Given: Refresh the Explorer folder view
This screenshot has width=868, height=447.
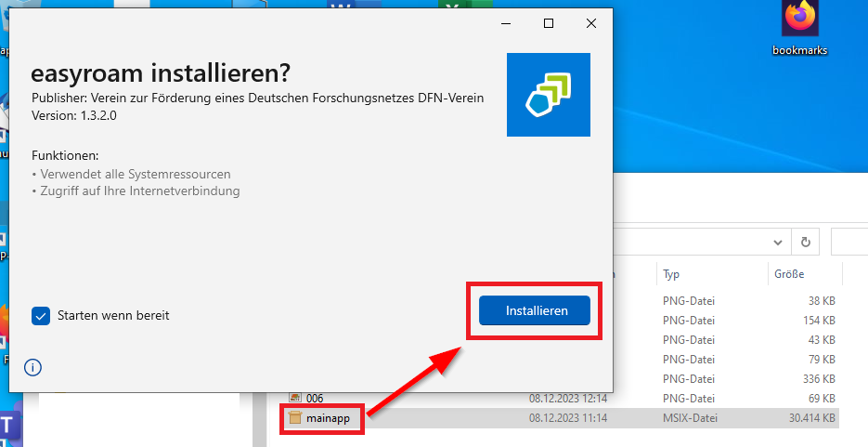Looking at the screenshot, I should pyautogui.click(x=806, y=242).
